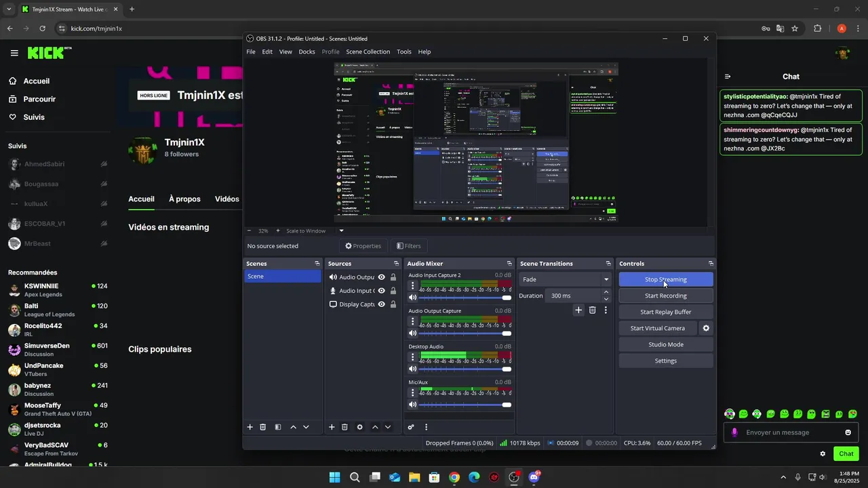Lock the Audio Output Capture source
This screenshot has height=488, width=868.
click(x=393, y=277)
